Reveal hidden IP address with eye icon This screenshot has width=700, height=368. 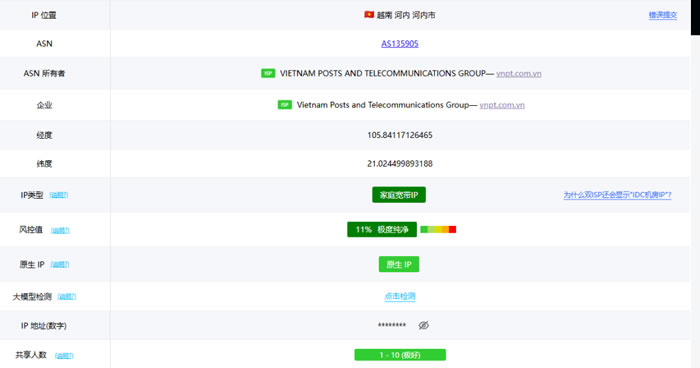pos(424,325)
